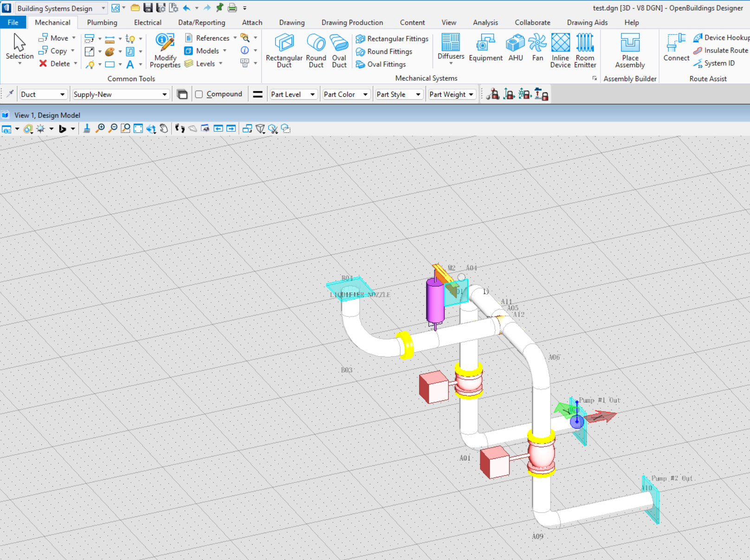Screen dimensions: 750x560
Task: Click the Round Duct tool
Action: [316, 51]
